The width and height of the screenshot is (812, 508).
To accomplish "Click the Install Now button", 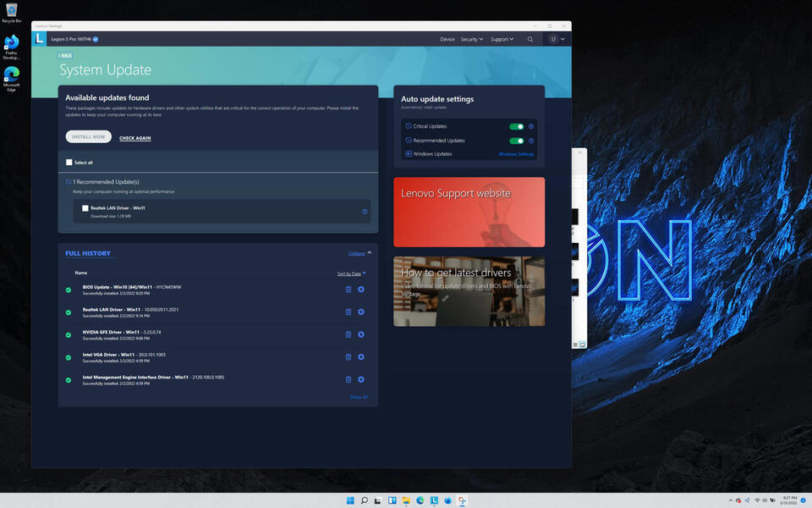I will click(89, 137).
